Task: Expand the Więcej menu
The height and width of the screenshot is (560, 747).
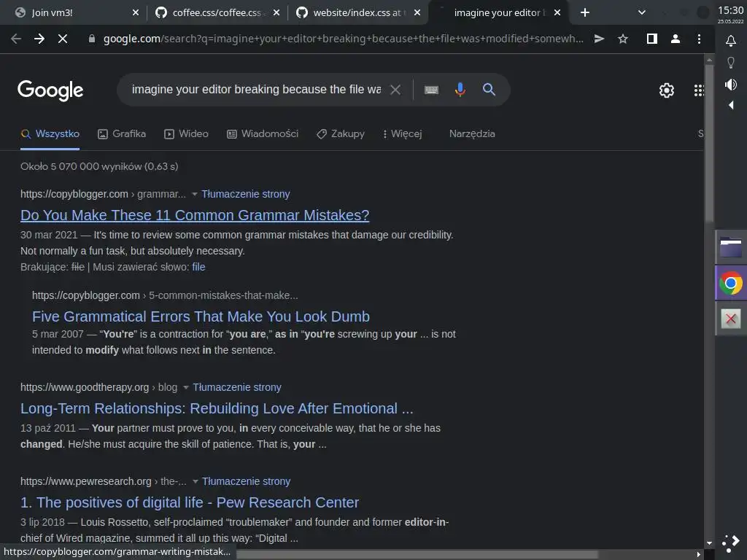Action: coord(403,134)
